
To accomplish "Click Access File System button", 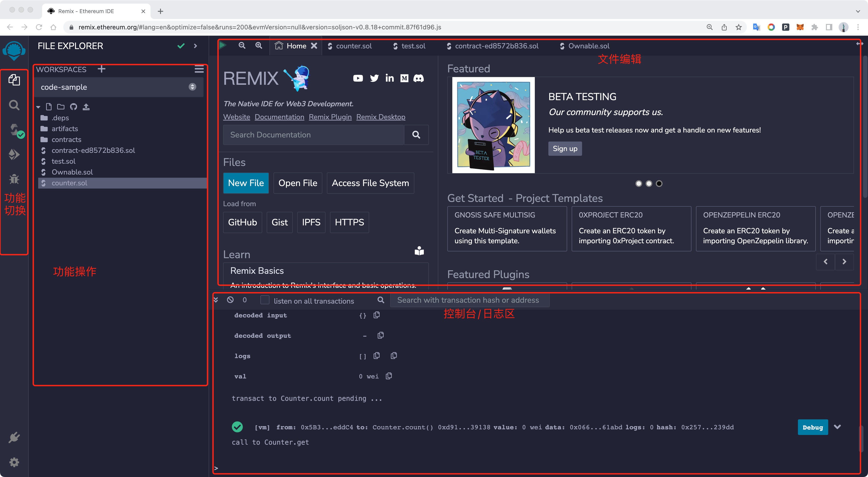I will point(370,183).
